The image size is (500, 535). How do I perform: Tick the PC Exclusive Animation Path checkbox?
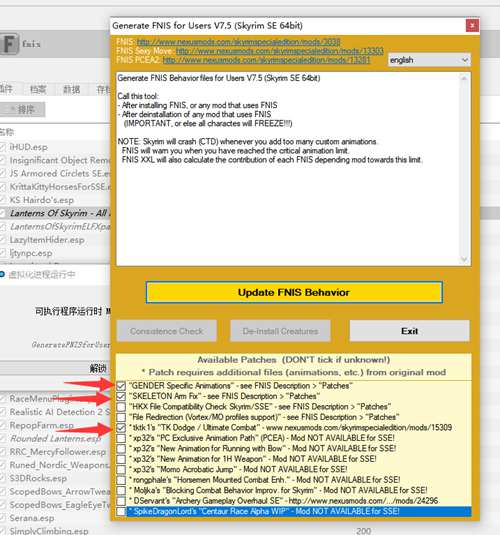[121, 438]
